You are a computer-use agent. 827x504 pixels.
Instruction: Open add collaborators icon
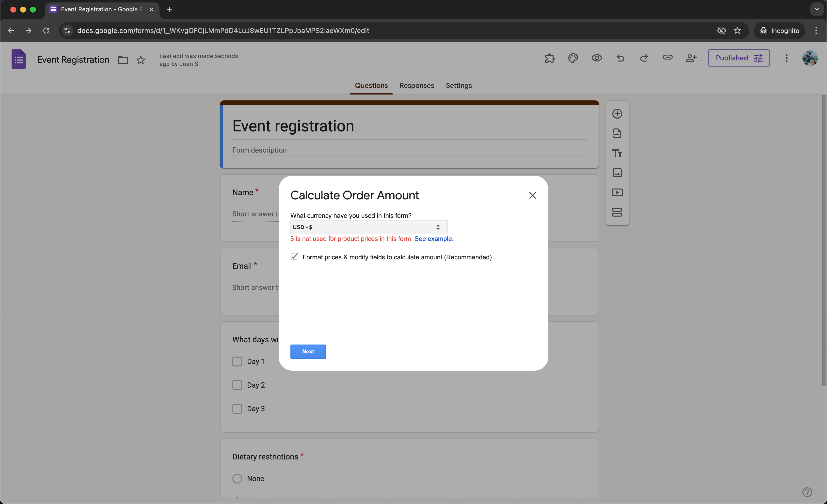pyautogui.click(x=691, y=58)
